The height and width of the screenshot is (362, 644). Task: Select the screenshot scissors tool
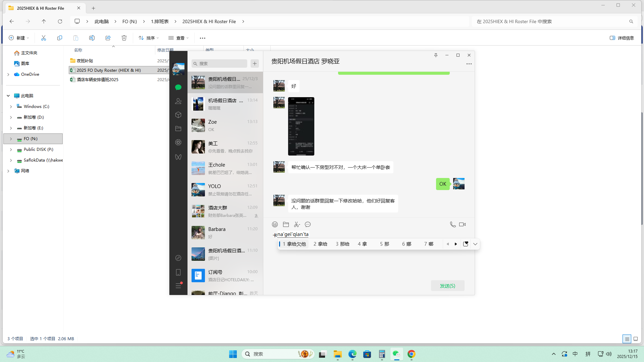(x=297, y=225)
